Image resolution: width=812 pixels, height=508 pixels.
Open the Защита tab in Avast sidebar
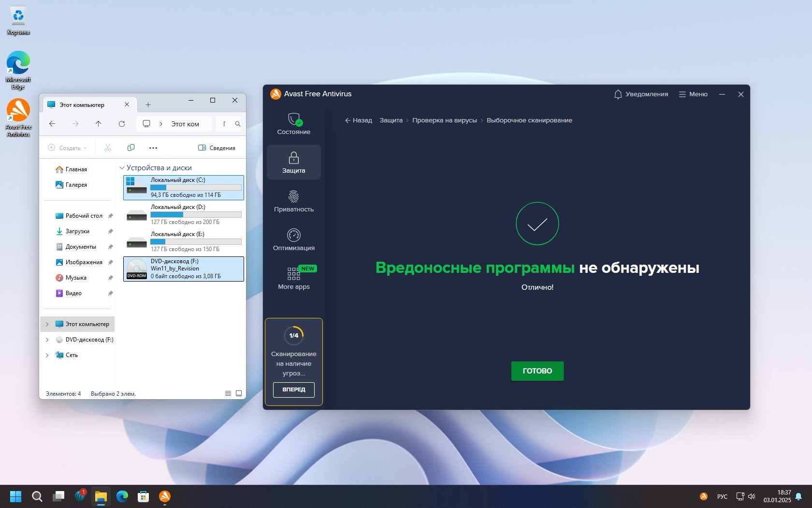tap(293, 162)
